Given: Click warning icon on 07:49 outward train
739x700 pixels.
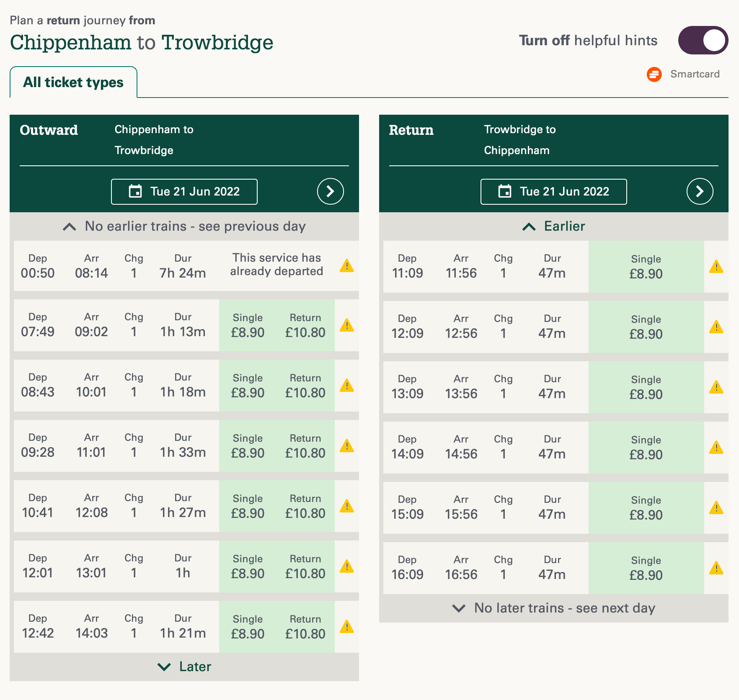Looking at the screenshot, I should [x=346, y=325].
